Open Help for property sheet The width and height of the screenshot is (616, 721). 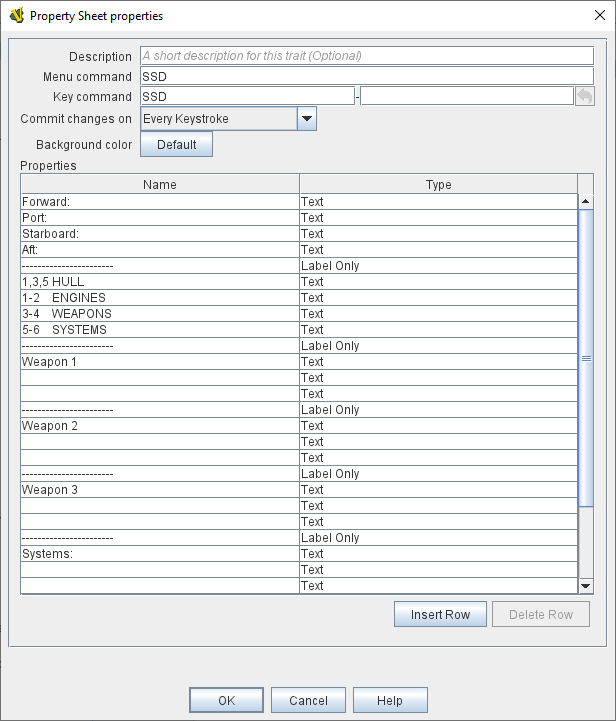point(390,701)
